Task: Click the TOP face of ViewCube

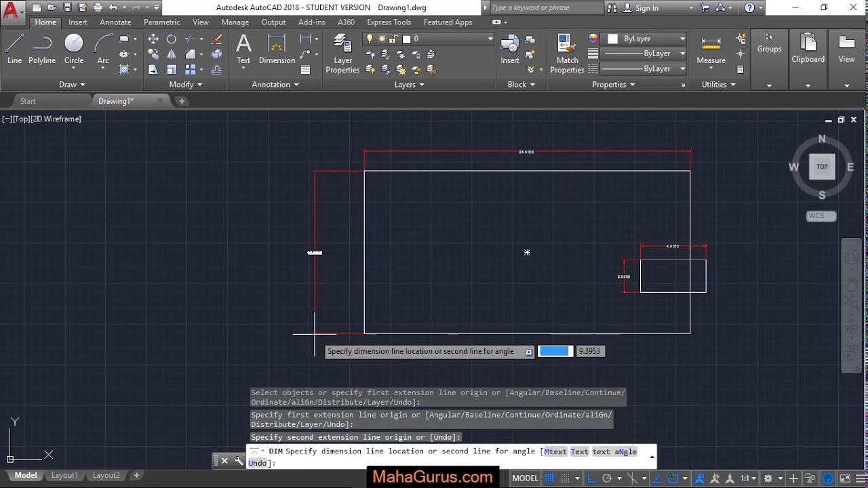Action: (822, 167)
